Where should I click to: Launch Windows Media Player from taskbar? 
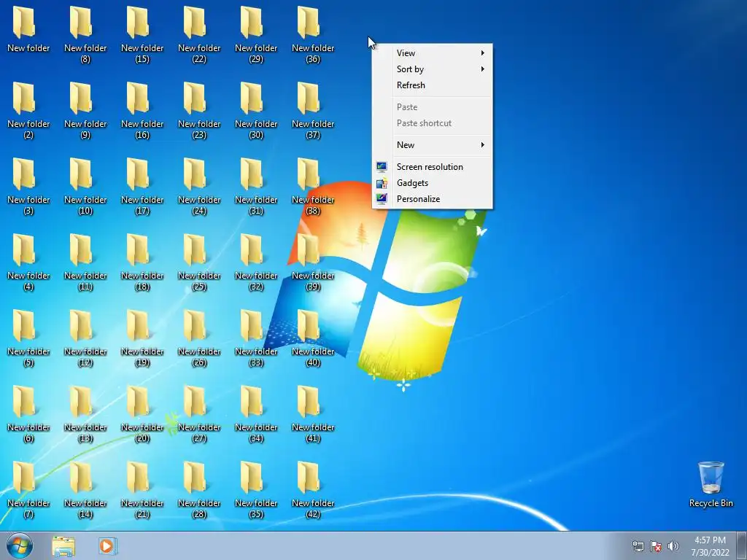(x=108, y=545)
